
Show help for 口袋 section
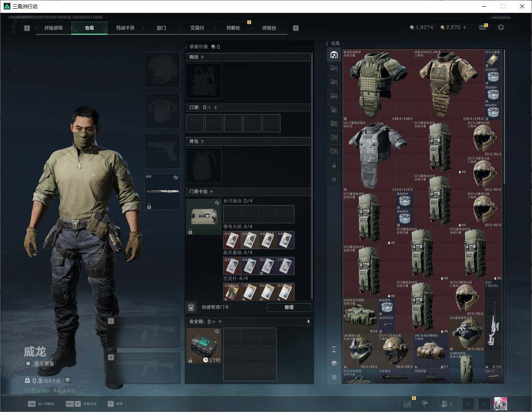tap(215, 108)
